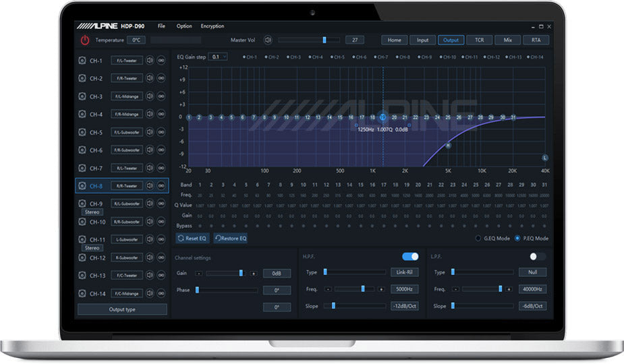The image size is (624, 364).
Task: Select the CH-14 speaker driver icon
Action: click(82, 294)
